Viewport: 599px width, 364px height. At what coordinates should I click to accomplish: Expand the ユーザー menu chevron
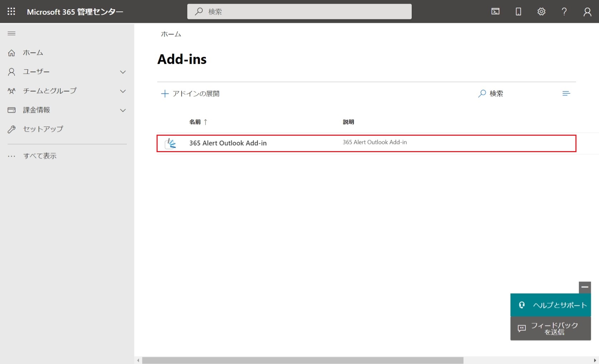(x=123, y=72)
